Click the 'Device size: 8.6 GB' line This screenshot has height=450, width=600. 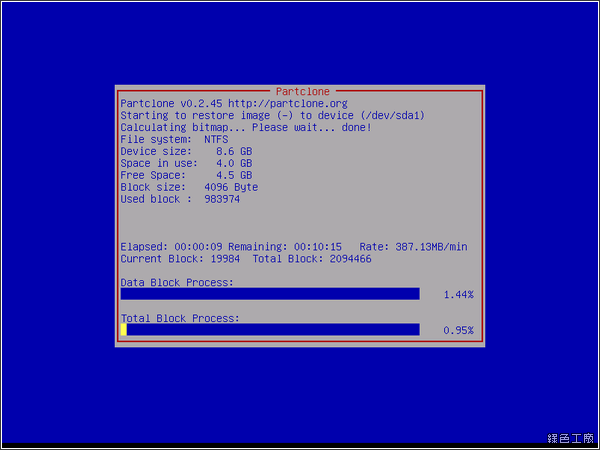click(186, 151)
